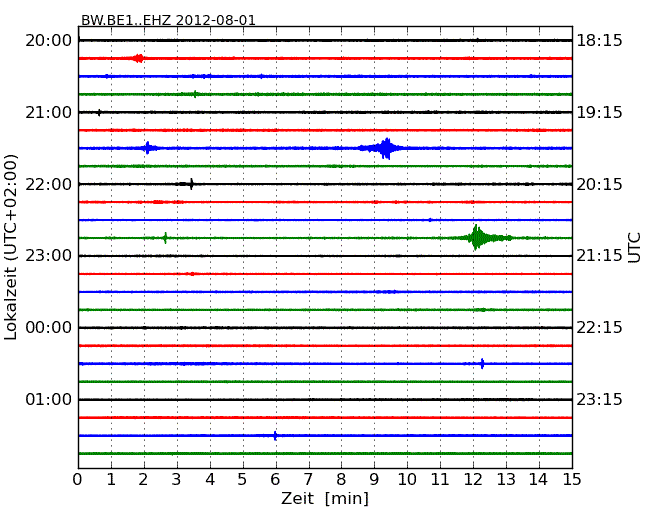The image size is (650, 520).
Task: Click the blue spike near minute 6 at bottom
Action: (x=275, y=435)
